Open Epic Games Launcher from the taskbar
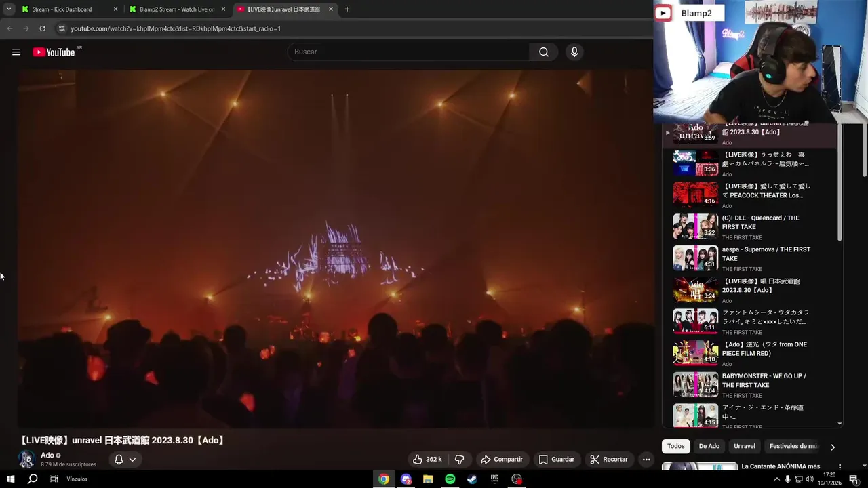The width and height of the screenshot is (868, 488). point(494,479)
